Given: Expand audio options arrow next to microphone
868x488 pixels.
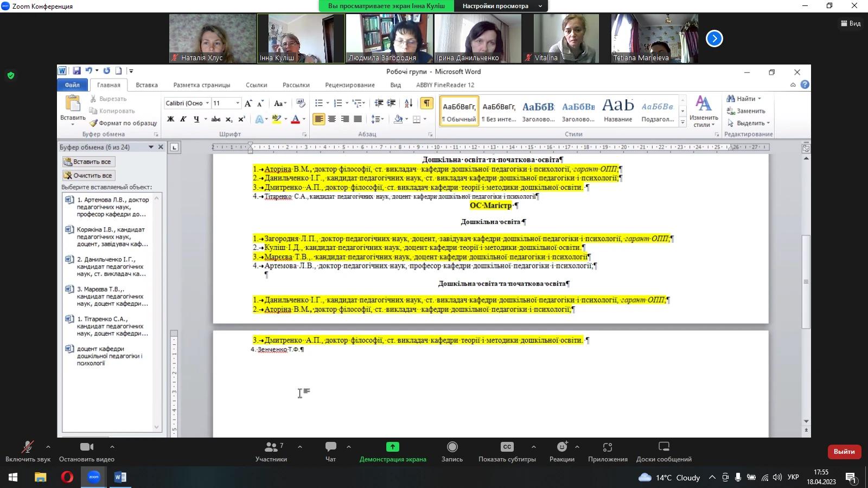Looking at the screenshot, I should 48,447.
